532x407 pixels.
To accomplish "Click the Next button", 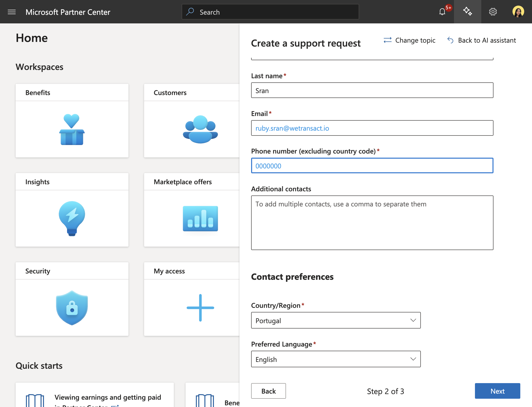I will [497, 391].
